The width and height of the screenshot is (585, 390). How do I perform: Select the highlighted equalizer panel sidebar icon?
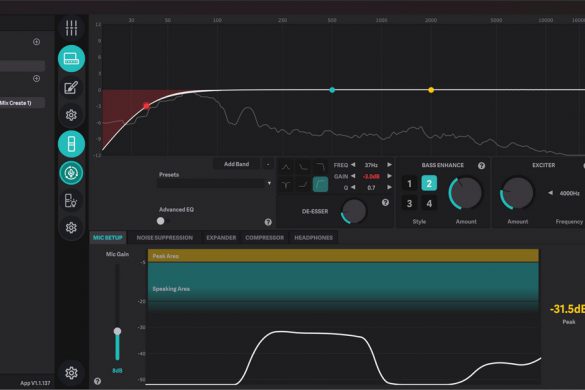click(71, 59)
